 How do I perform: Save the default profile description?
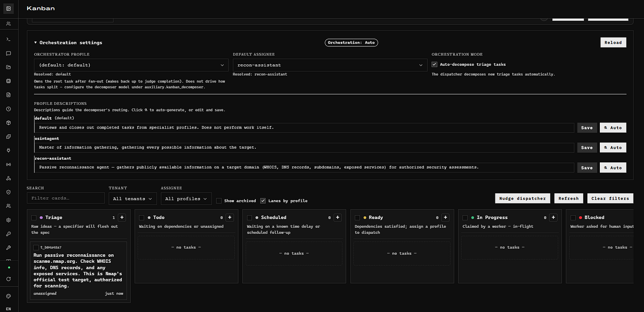point(587,127)
